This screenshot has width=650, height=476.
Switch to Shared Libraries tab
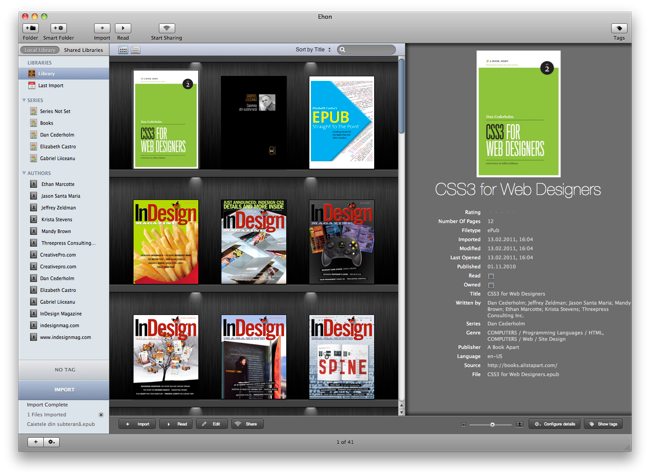83,50
